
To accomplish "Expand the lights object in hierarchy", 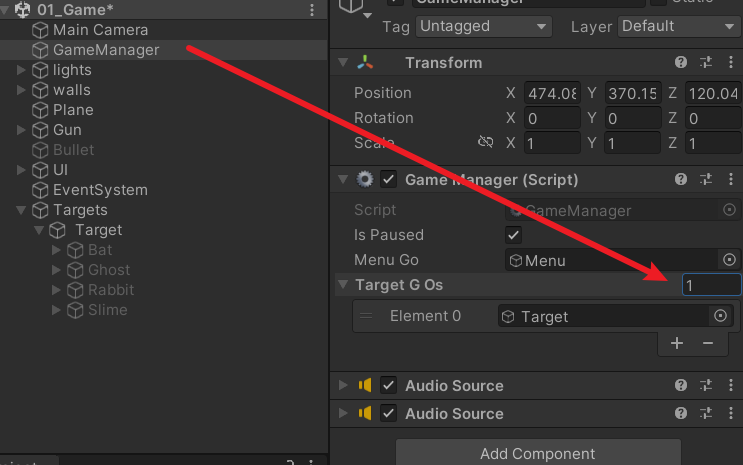I will [x=22, y=70].
